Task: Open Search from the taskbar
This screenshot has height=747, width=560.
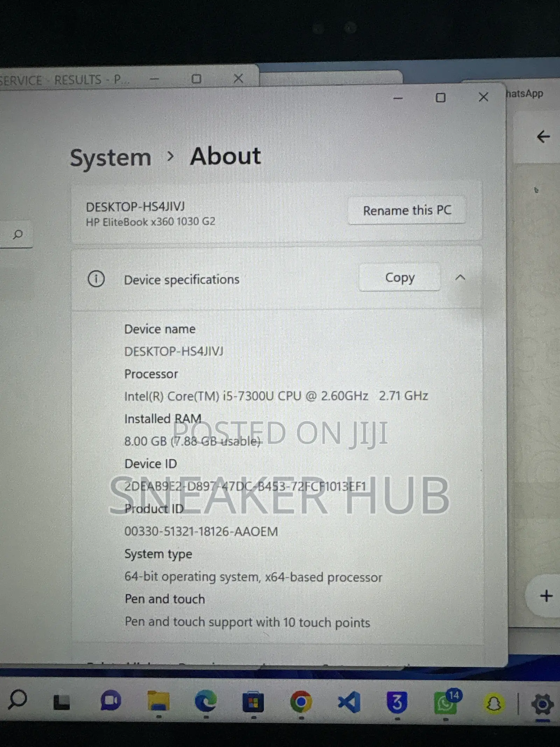Action: click(17, 699)
